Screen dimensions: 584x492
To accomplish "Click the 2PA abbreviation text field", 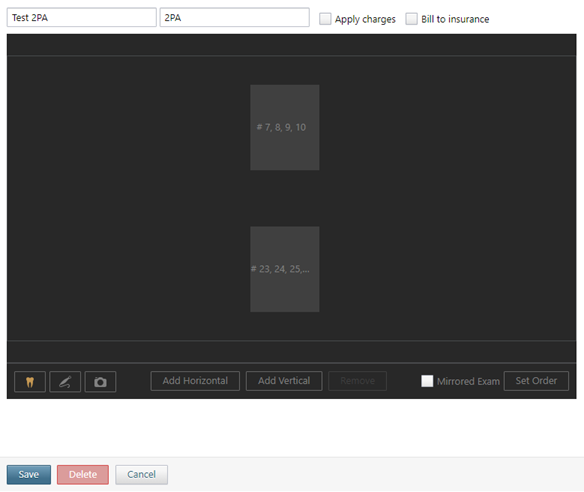I will coord(235,18).
